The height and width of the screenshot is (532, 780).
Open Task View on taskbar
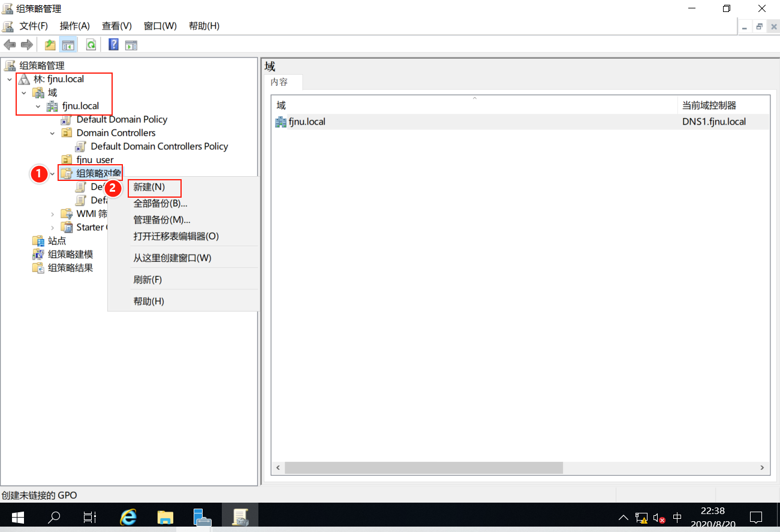pos(90,517)
